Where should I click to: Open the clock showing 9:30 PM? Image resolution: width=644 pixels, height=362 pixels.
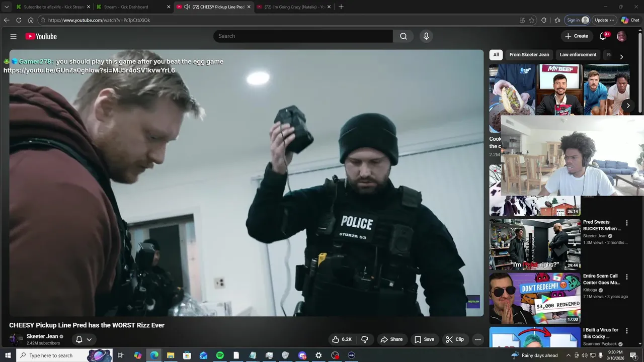click(615, 355)
